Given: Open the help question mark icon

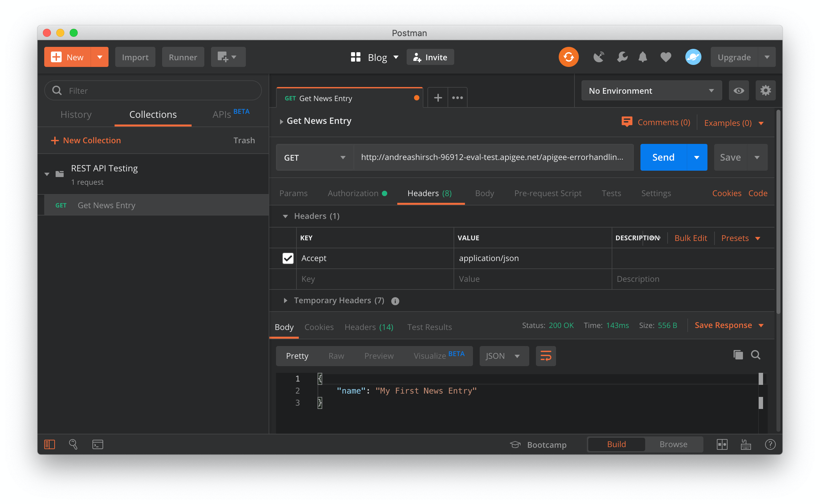Looking at the screenshot, I should tap(770, 444).
